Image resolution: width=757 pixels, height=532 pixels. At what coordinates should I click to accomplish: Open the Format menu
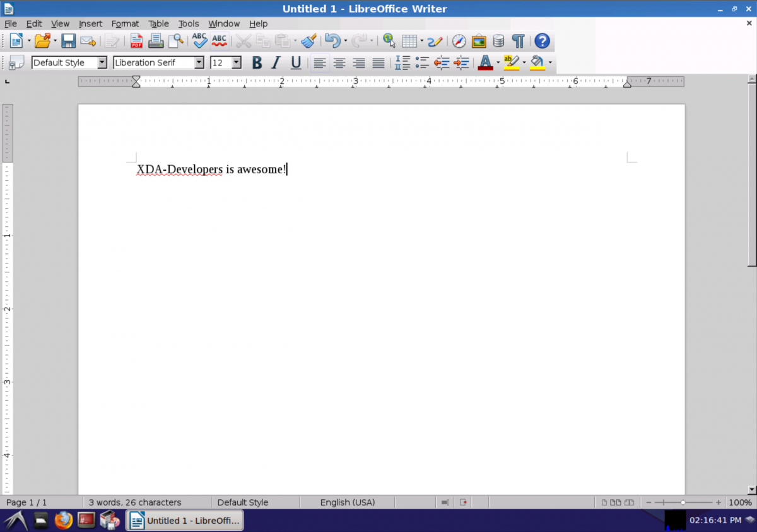pyautogui.click(x=125, y=24)
